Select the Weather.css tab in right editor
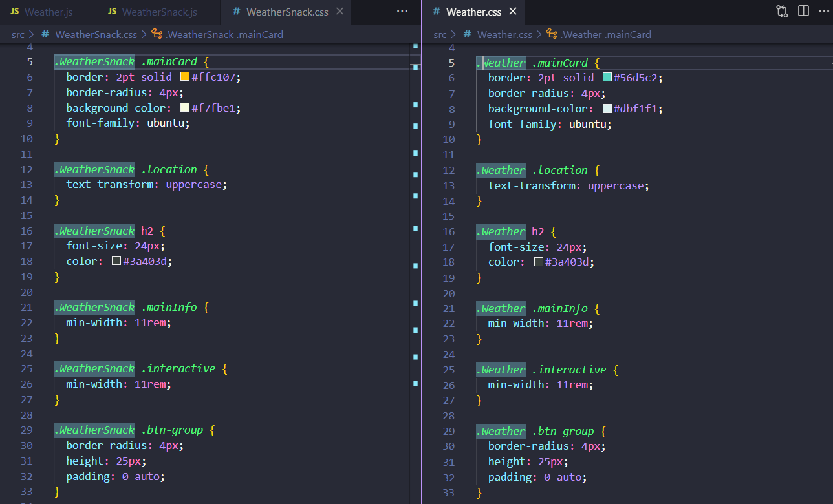833x504 pixels. (x=475, y=12)
